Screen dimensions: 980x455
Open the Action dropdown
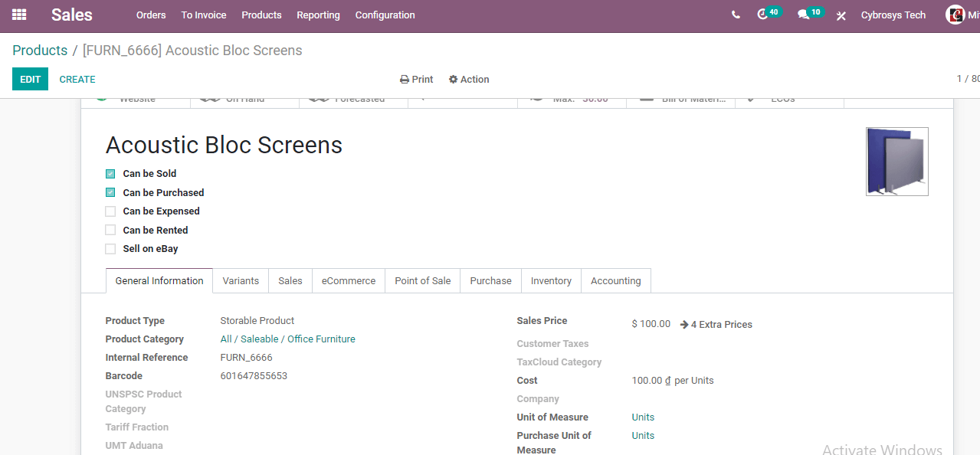click(x=469, y=80)
